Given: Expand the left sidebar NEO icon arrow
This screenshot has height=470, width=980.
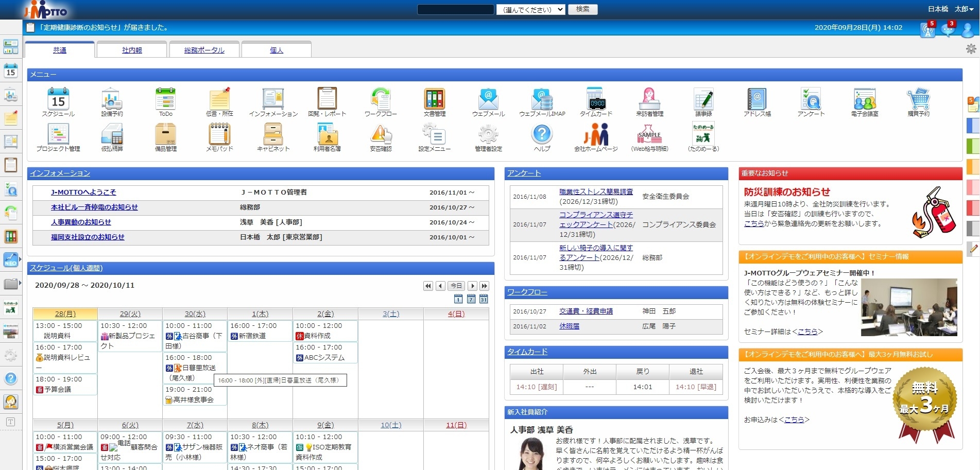Looking at the screenshot, I should [20, 259].
